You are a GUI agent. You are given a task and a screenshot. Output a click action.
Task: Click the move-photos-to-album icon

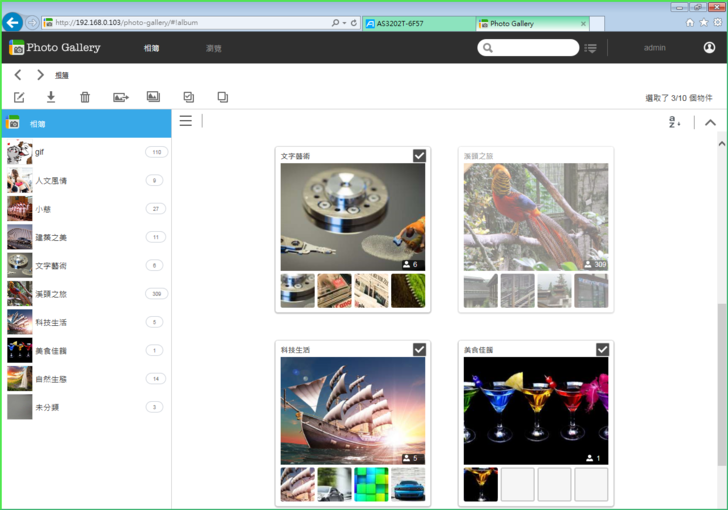[121, 97]
